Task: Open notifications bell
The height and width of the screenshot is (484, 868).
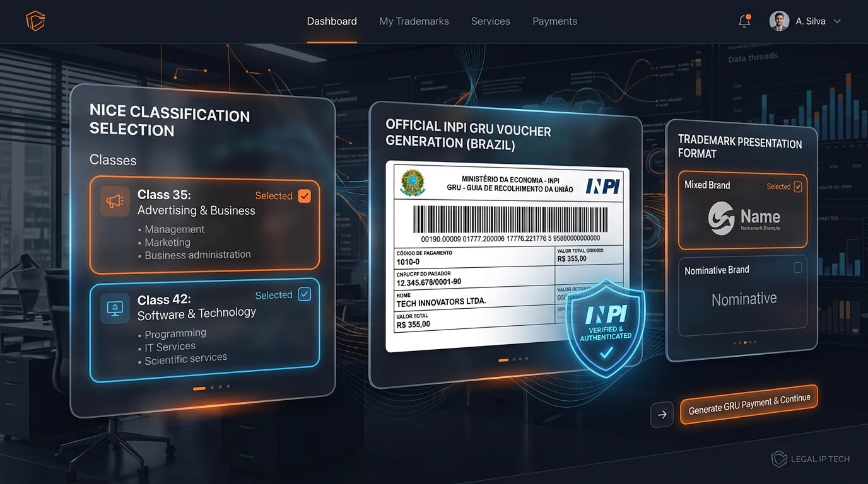Action: [x=744, y=21]
